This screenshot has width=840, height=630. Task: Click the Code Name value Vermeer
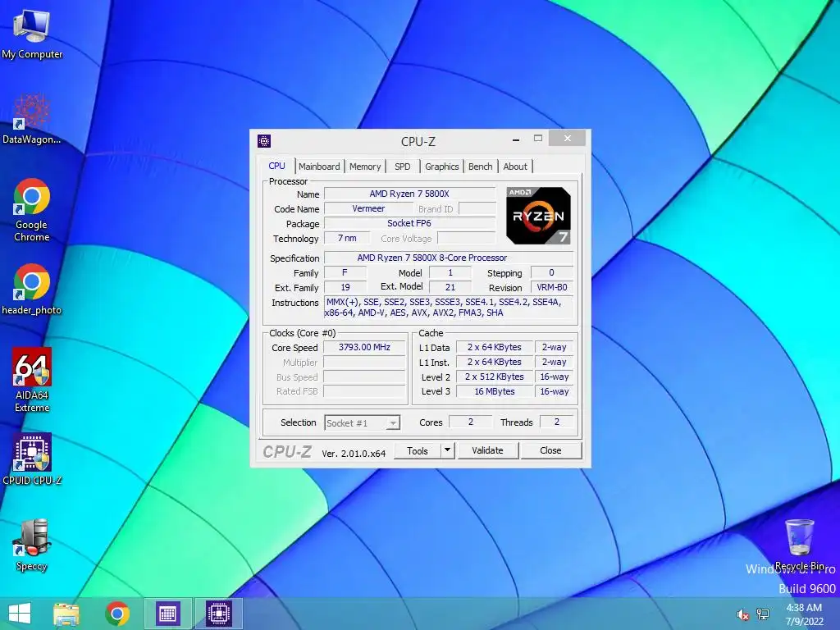[x=368, y=209]
